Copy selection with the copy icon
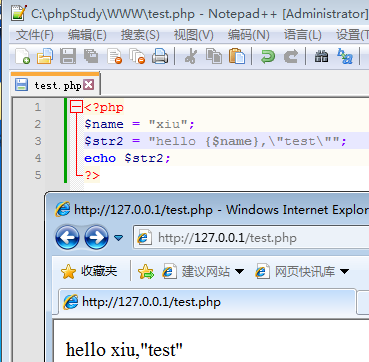369x362 pixels. click(213, 56)
